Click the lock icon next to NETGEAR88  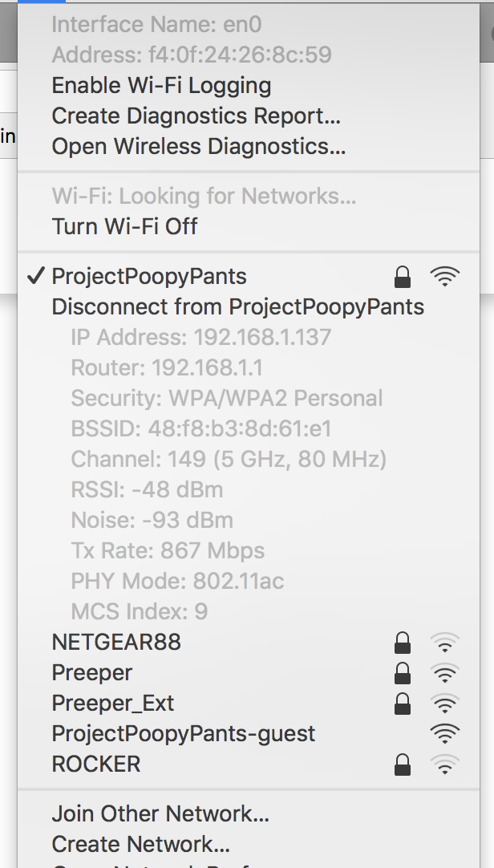(x=403, y=643)
